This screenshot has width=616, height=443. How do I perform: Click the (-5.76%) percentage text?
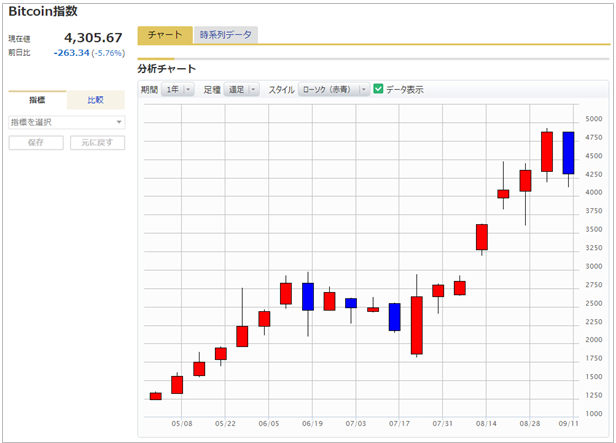click(108, 53)
